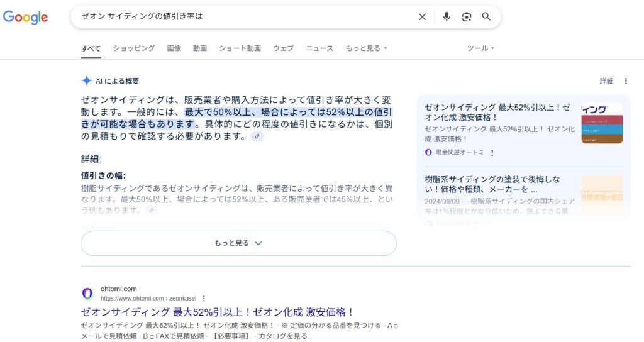This screenshot has height=342, width=644.
Task: Open the 動画 tab
Action: (200, 48)
